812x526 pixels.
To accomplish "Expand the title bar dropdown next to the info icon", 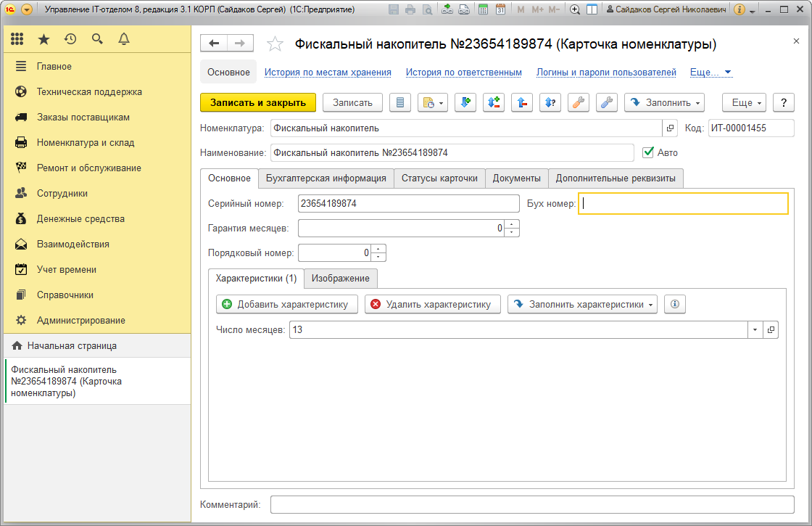I will coord(753,10).
